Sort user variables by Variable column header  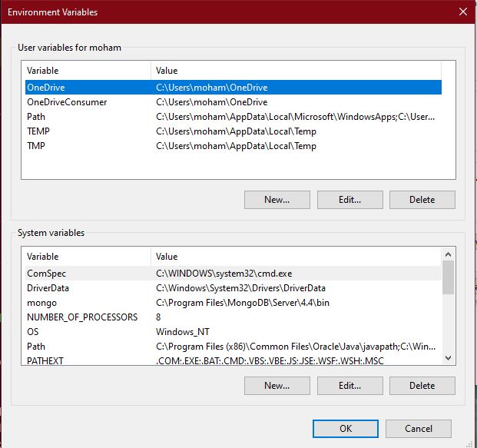pyautogui.click(x=87, y=71)
